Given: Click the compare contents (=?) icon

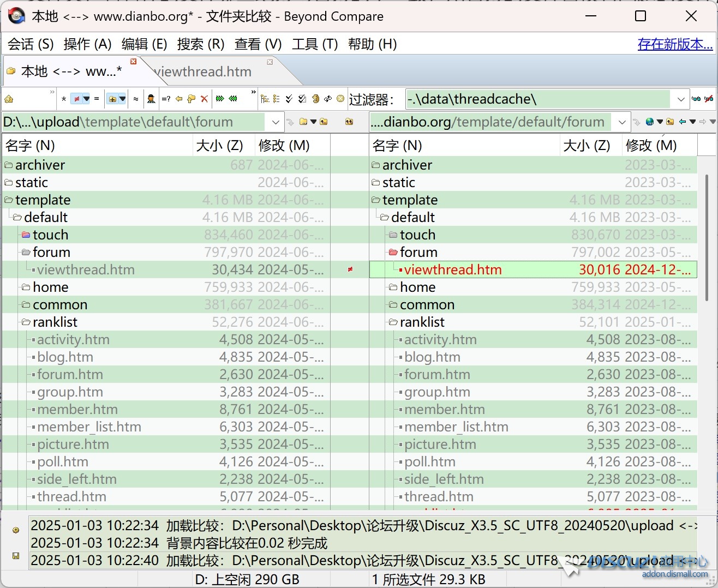Looking at the screenshot, I should 166,99.
